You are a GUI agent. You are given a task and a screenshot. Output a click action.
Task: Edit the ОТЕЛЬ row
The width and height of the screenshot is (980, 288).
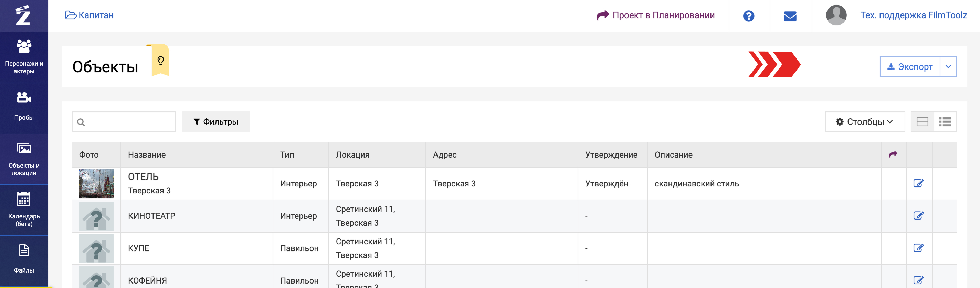(x=918, y=183)
